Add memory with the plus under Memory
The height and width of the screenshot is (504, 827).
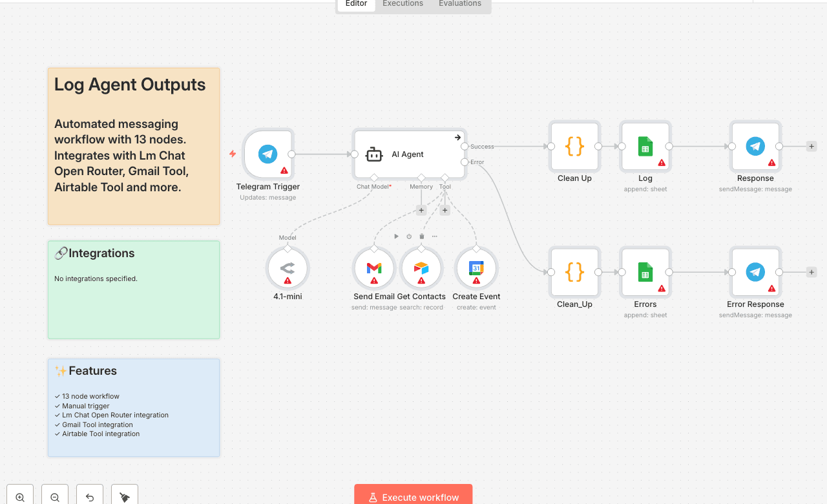pyautogui.click(x=421, y=209)
